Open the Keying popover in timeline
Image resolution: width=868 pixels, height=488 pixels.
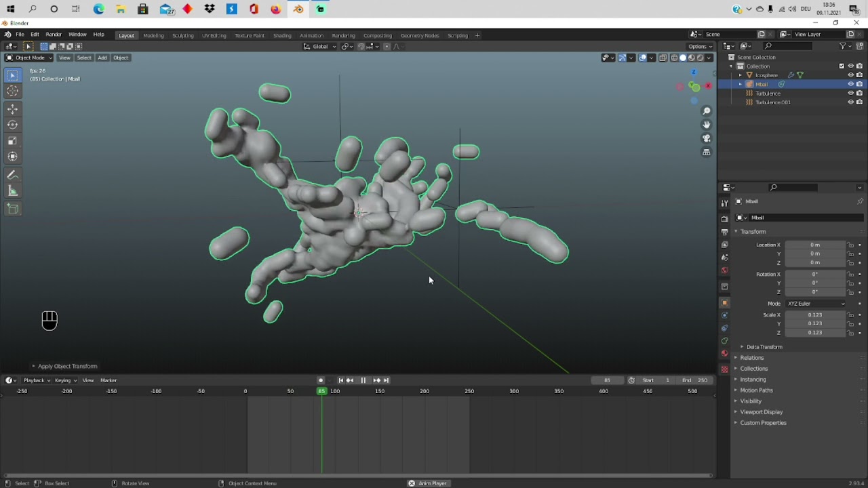click(65, 380)
